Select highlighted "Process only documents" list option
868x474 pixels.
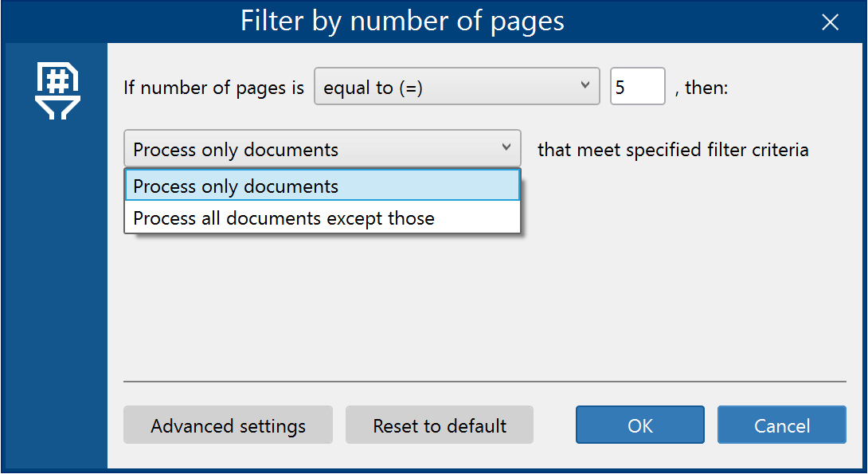(x=323, y=186)
